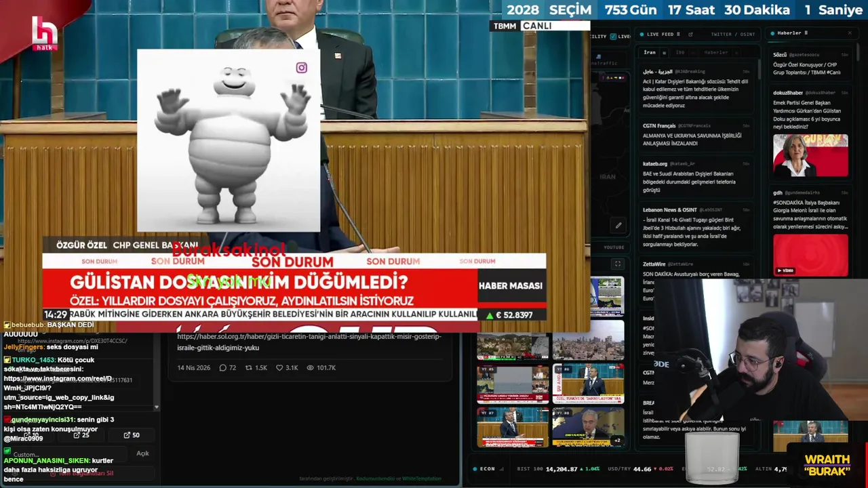This screenshot has height=488, width=868.
Task: Click the Halk TV logo
Action: [45, 33]
